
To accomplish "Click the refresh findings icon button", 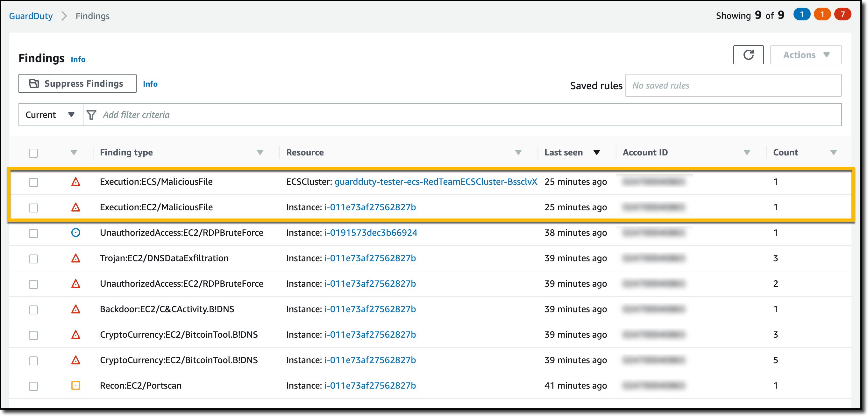I will (748, 54).
